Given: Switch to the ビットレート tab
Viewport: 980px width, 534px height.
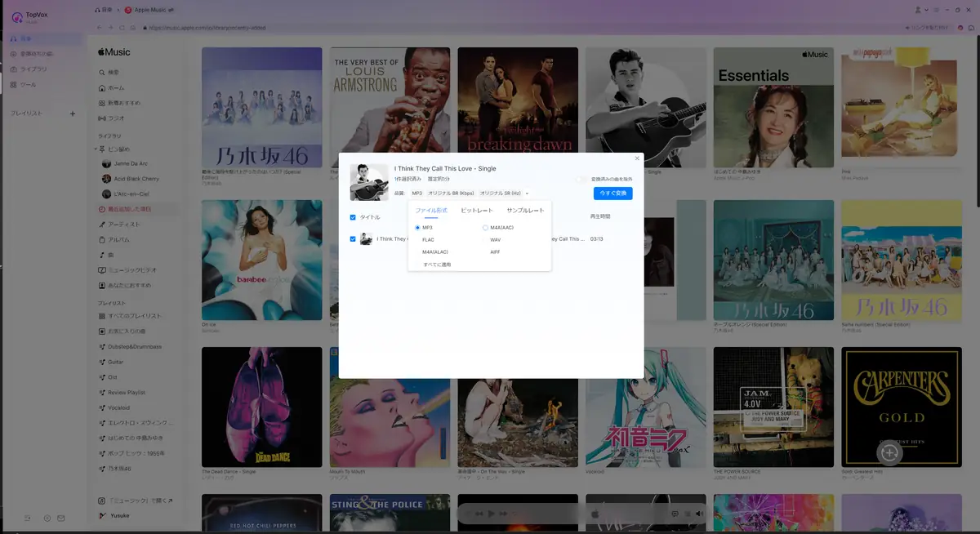Looking at the screenshot, I should pyautogui.click(x=477, y=211).
